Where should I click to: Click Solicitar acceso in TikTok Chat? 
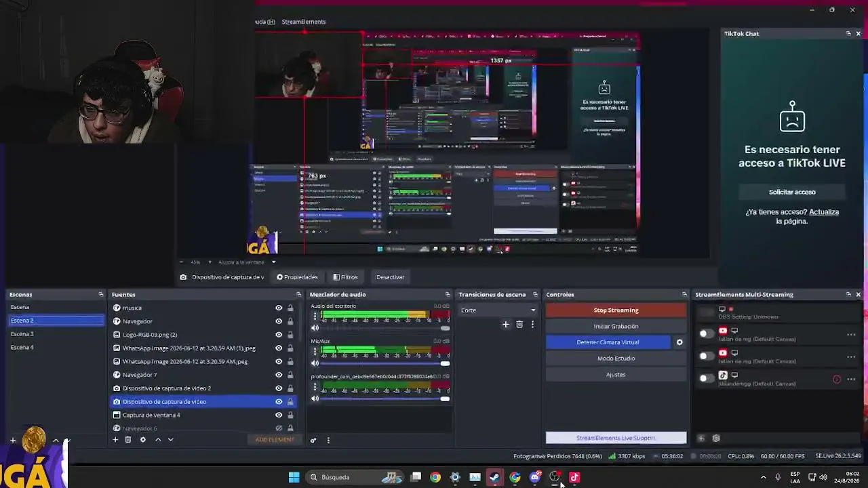point(792,192)
